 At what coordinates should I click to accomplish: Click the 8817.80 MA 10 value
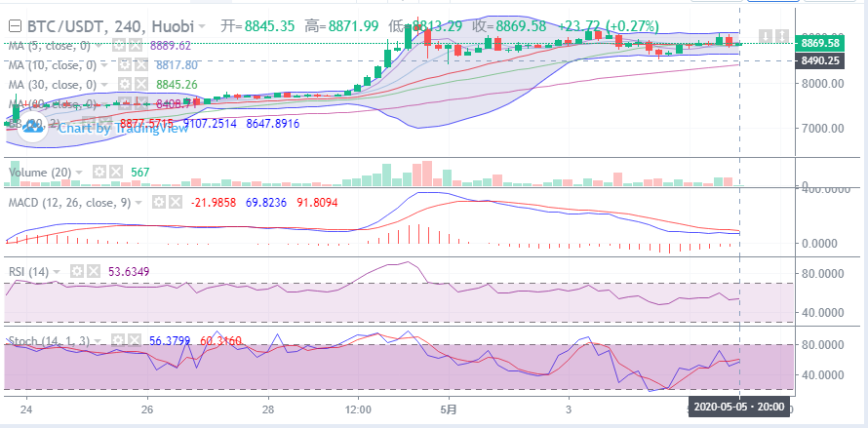coord(176,65)
